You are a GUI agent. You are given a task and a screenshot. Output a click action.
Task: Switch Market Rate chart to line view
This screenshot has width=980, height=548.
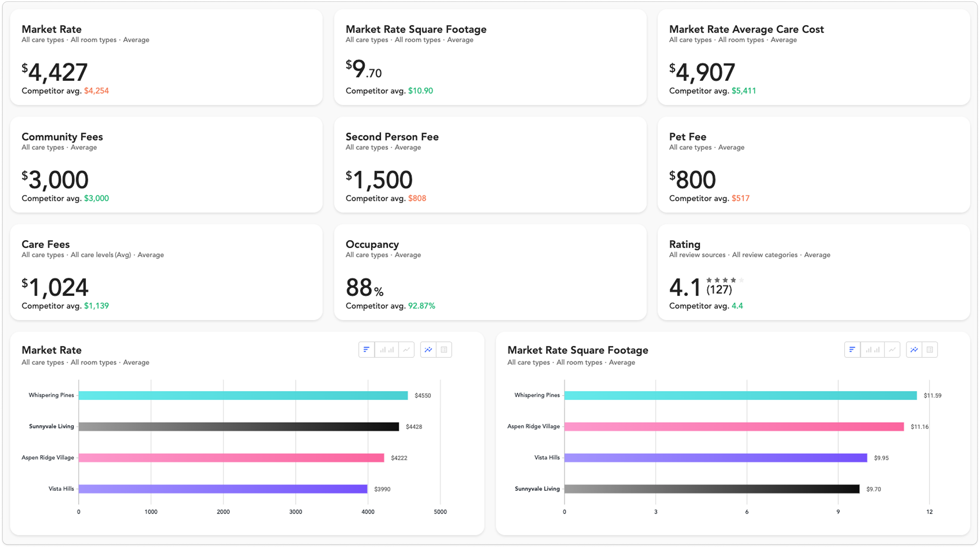point(406,350)
